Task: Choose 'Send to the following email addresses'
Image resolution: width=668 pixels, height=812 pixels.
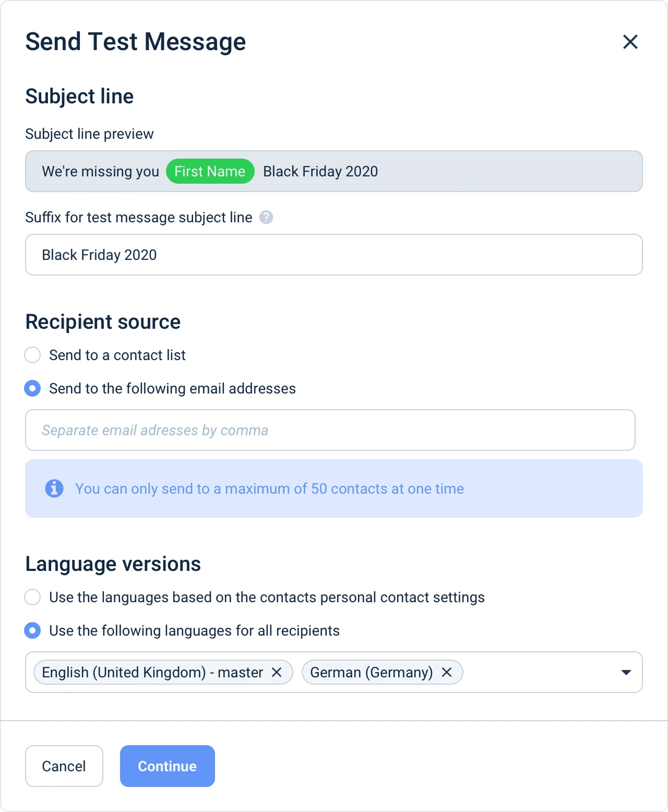Action: tap(32, 388)
